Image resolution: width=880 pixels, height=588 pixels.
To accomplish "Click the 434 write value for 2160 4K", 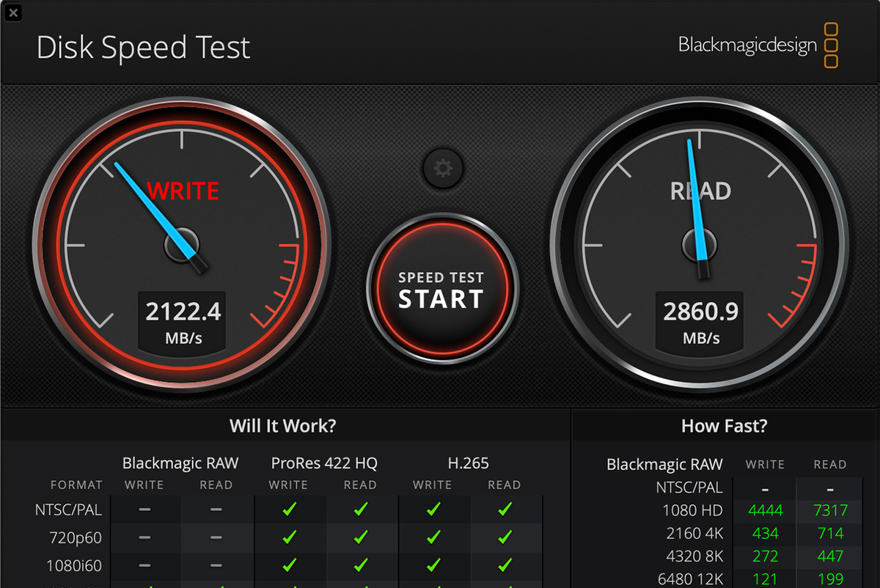I will [x=766, y=533].
